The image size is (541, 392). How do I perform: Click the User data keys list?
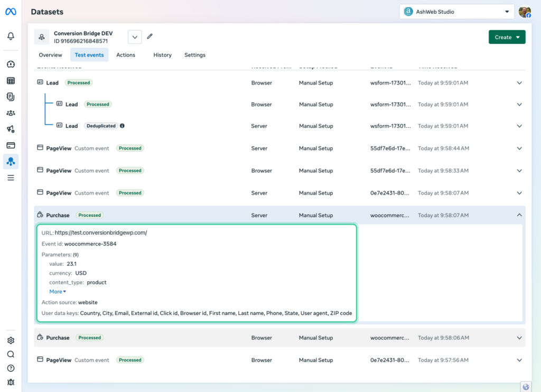(x=197, y=313)
